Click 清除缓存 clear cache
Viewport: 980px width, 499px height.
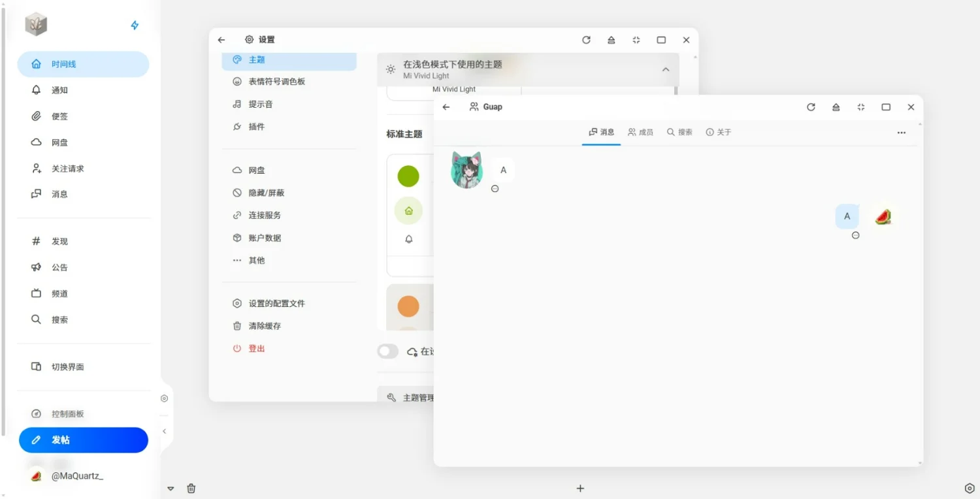coord(289,325)
